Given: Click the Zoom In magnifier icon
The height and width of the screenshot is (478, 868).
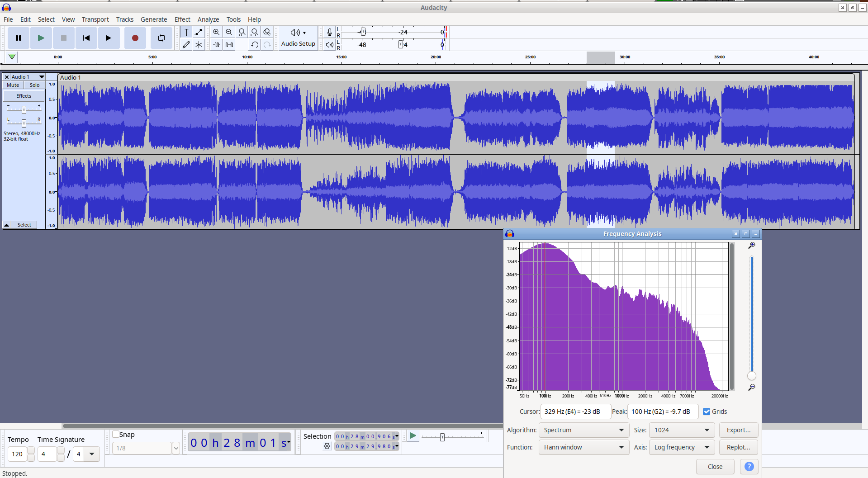Looking at the screenshot, I should coord(216,32).
